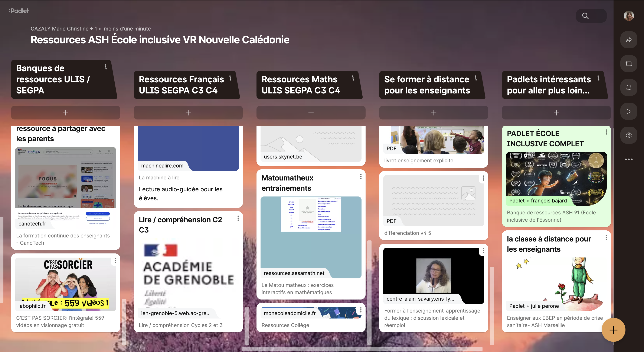The height and width of the screenshot is (352, 644).
Task: Click the horizontal scrollbar at the bottom
Action: [362, 349]
